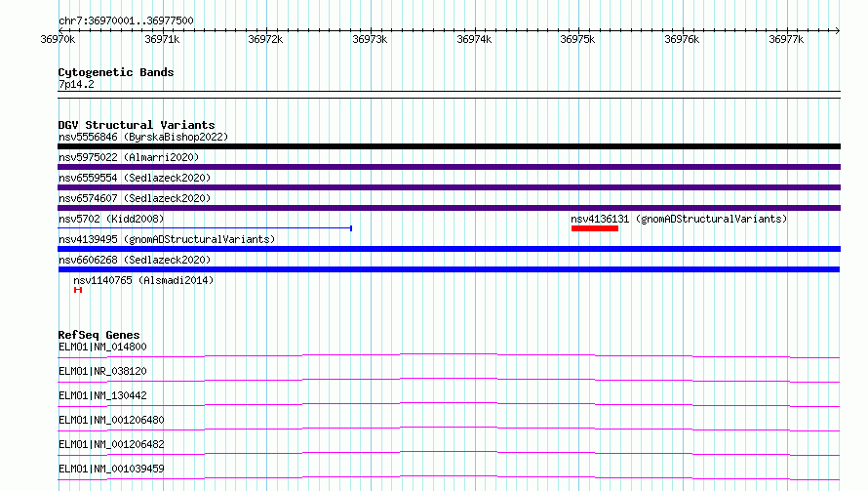This screenshot has width=868, height=491.
Task: Open transcript ELMO1|NM_001206482
Action: pyautogui.click(x=111, y=444)
